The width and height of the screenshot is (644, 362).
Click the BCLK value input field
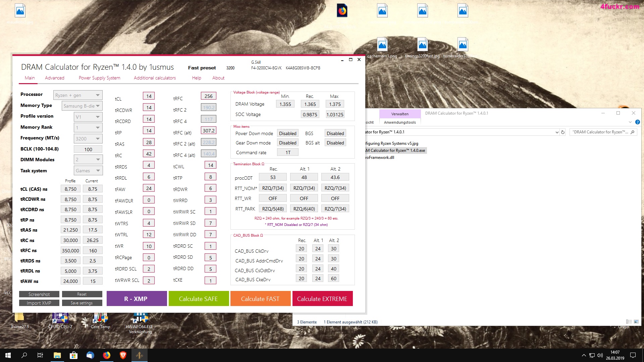(88, 149)
